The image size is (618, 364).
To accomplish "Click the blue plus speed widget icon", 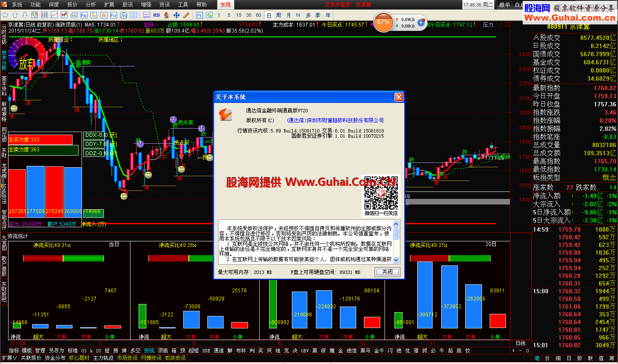I will click(421, 22).
